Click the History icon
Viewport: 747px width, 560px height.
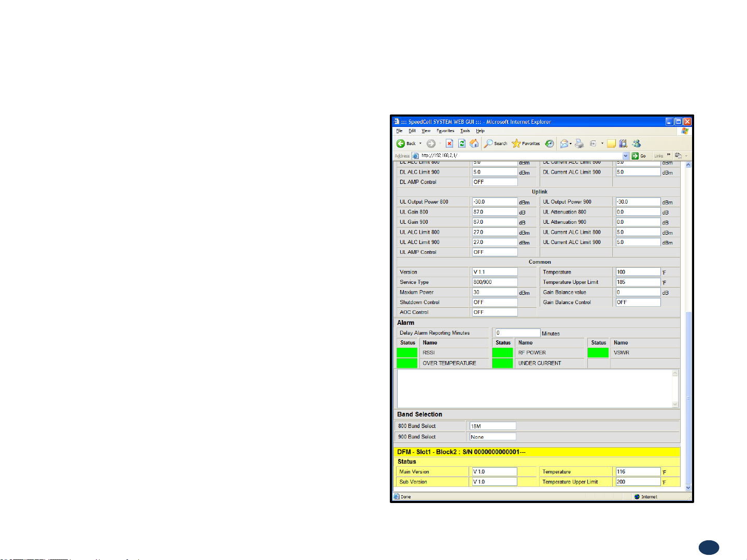[549, 143]
